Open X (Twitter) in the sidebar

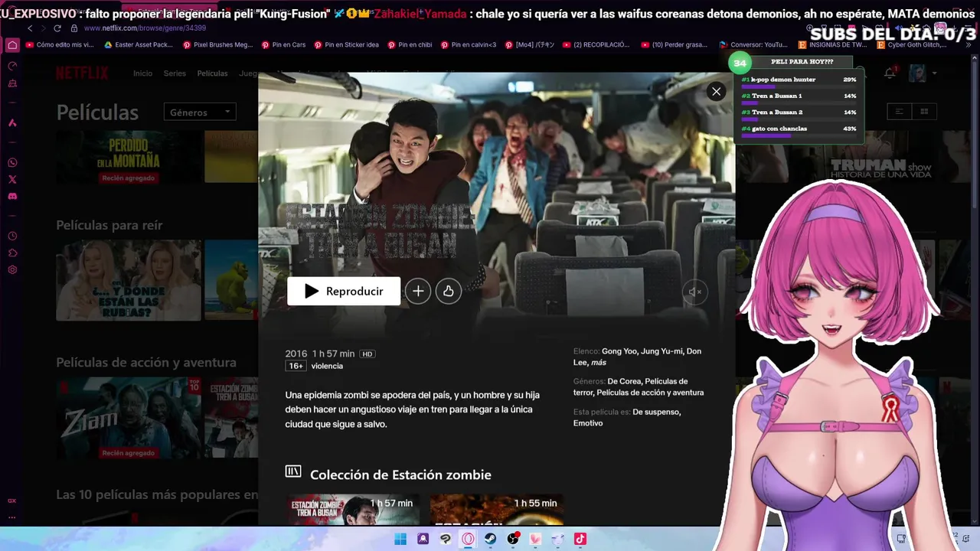click(12, 179)
